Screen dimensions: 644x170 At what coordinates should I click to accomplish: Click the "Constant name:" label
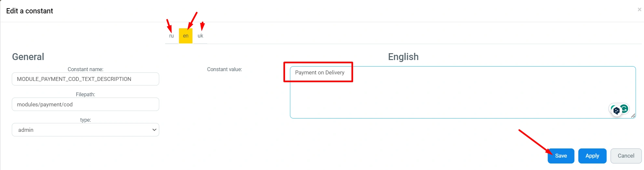click(x=85, y=69)
